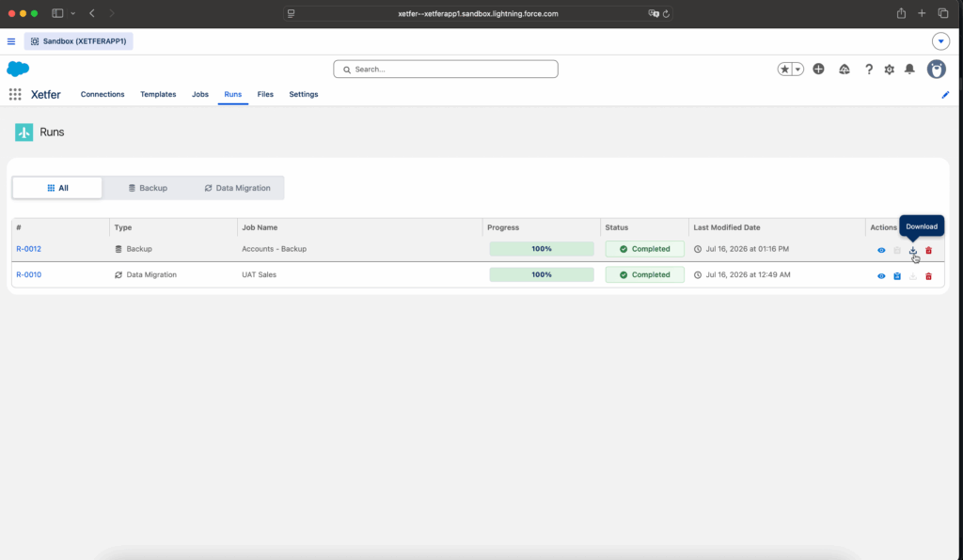Open the hamburger menu beside Sandbox tab
This screenshot has width=963, height=560.
(x=11, y=41)
